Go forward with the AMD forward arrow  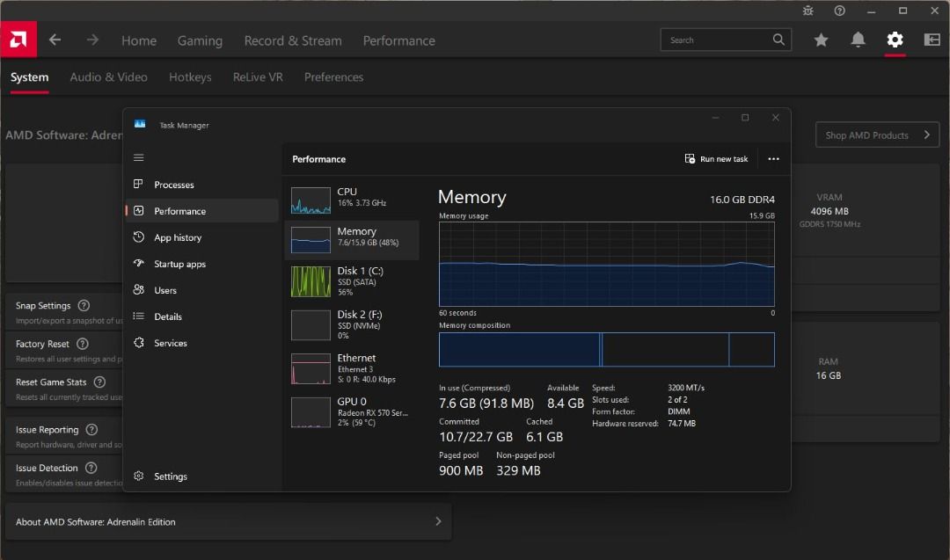click(x=92, y=40)
